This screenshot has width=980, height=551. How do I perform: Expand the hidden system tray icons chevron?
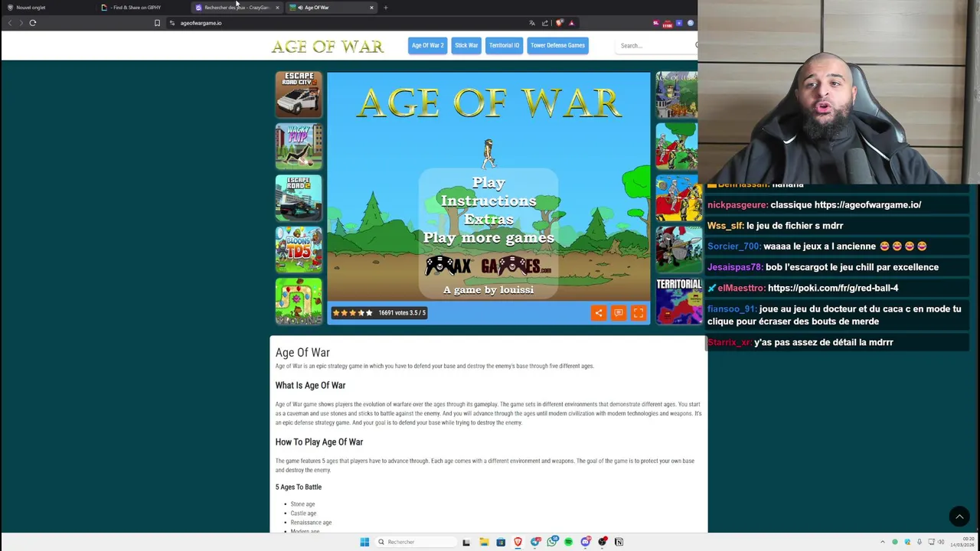pyautogui.click(x=882, y=542)
